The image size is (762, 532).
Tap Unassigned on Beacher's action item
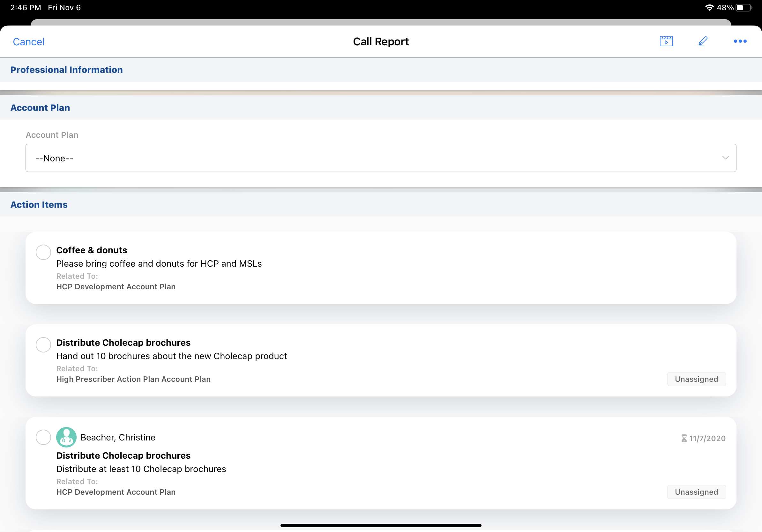point(696,492)
